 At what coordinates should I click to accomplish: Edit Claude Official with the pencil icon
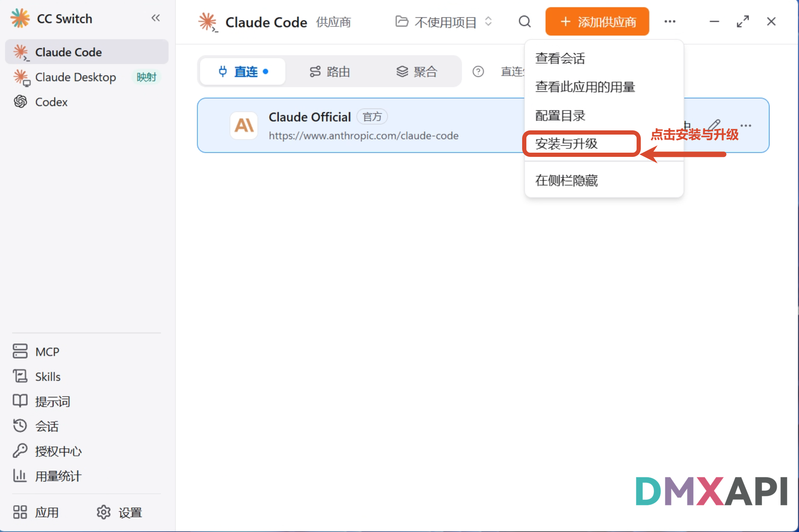click(x=714, y=125)
